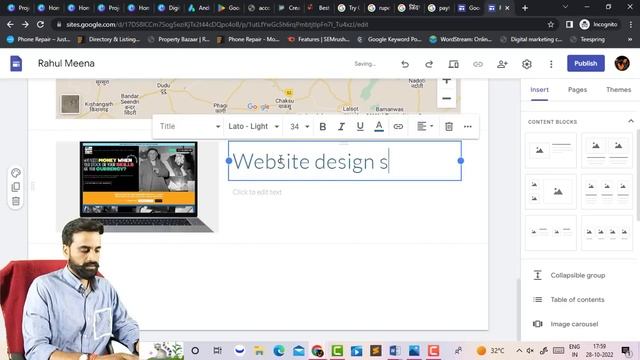The image size is (640, 360).
Task: Open Task View on the taskbar
Action: (x=218, y=351)
